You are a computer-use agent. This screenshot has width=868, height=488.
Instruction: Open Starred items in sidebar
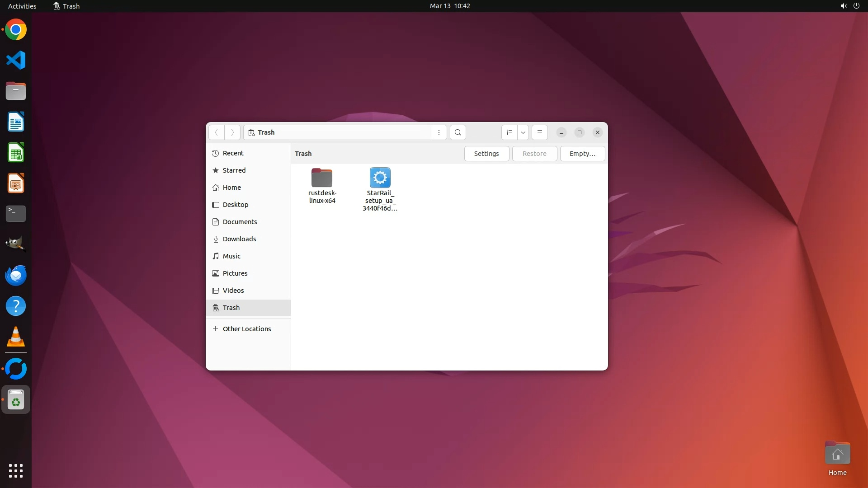pyautogui.click(x=234, y=170)
